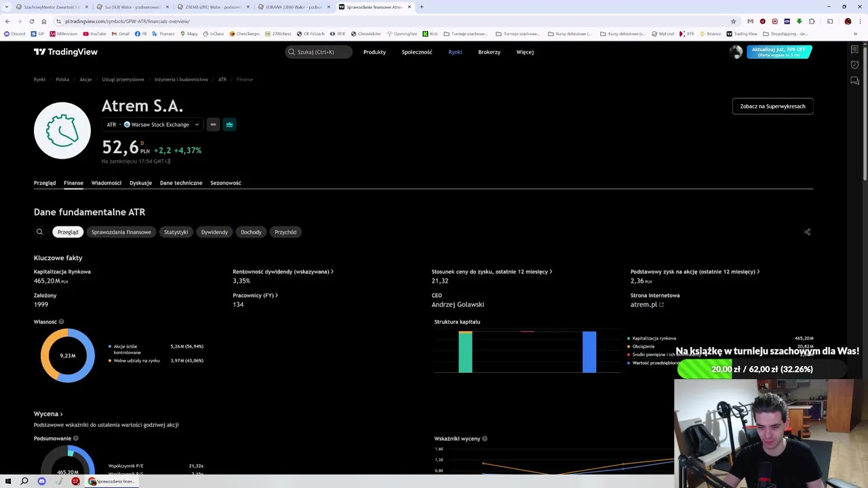Click the share icon above key facts
The width and height of the screenshot is (868, 488).
807,232
